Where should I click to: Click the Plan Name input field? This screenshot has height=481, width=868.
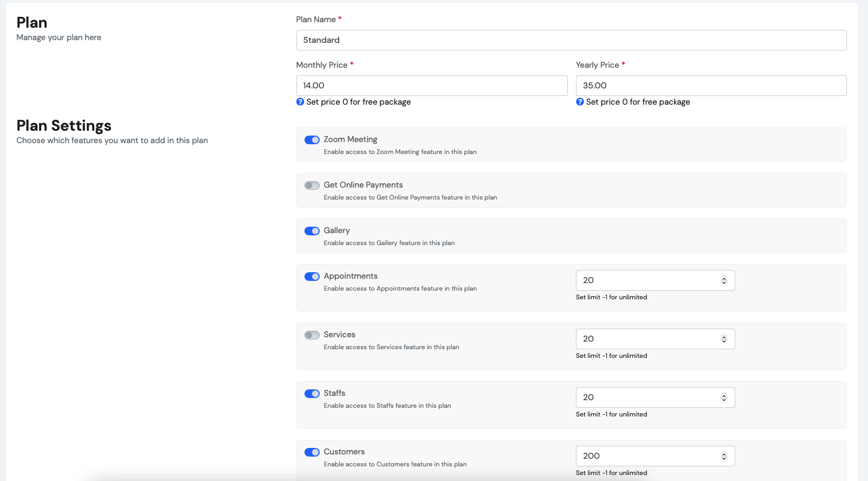tap(571, 40)
